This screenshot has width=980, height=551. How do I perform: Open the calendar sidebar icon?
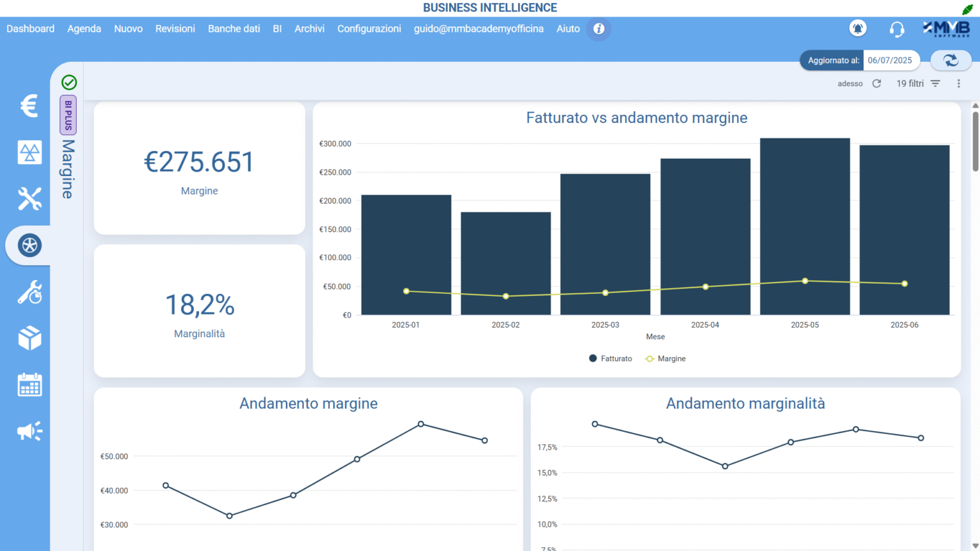coord(29,385)
